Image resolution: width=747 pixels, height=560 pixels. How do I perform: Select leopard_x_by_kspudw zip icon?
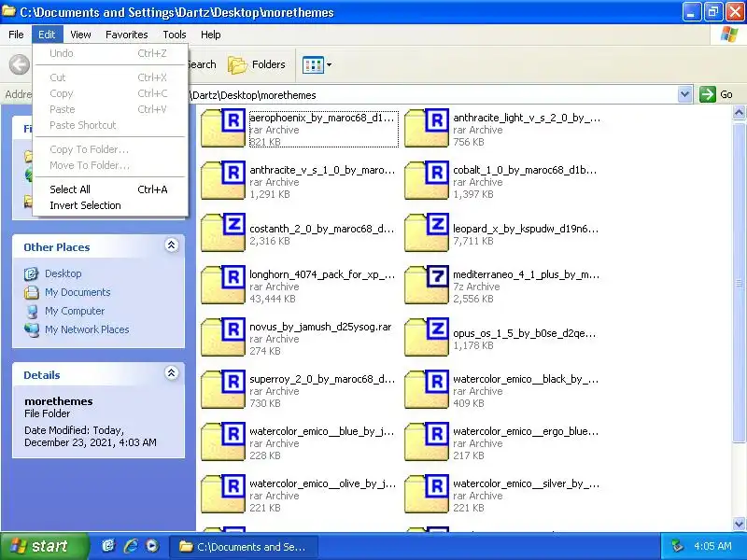tap(427, 232)
